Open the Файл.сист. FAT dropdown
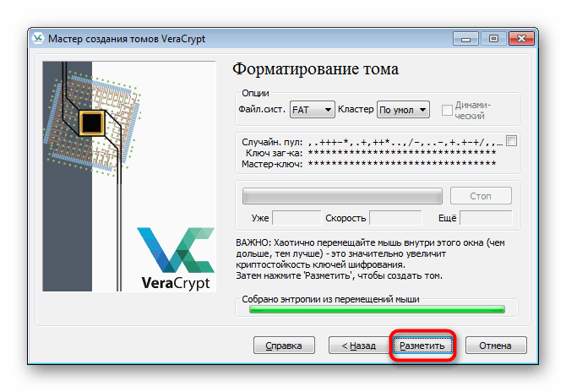Viewport: 566px width, 392px height. [313, 109]
